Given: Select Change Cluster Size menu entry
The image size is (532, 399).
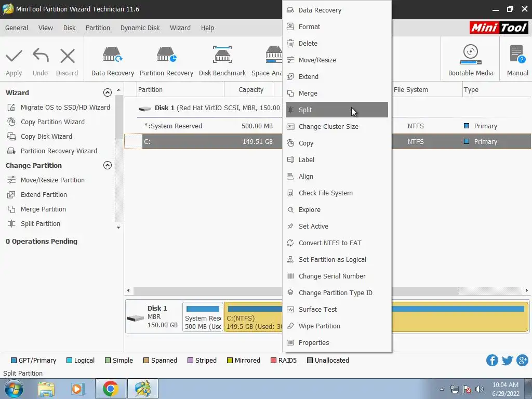Looking at the screenshot, I should pyautogui.click(x=337, y=127).
